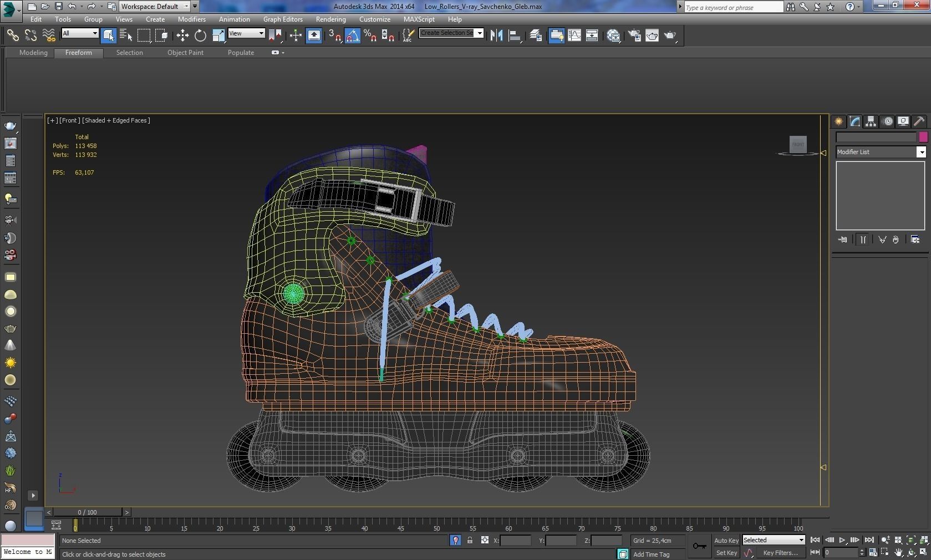This screenshot has height=560, width=931.
Task: Switch to the Hierarchy command panel
Action: coord(871,121)
